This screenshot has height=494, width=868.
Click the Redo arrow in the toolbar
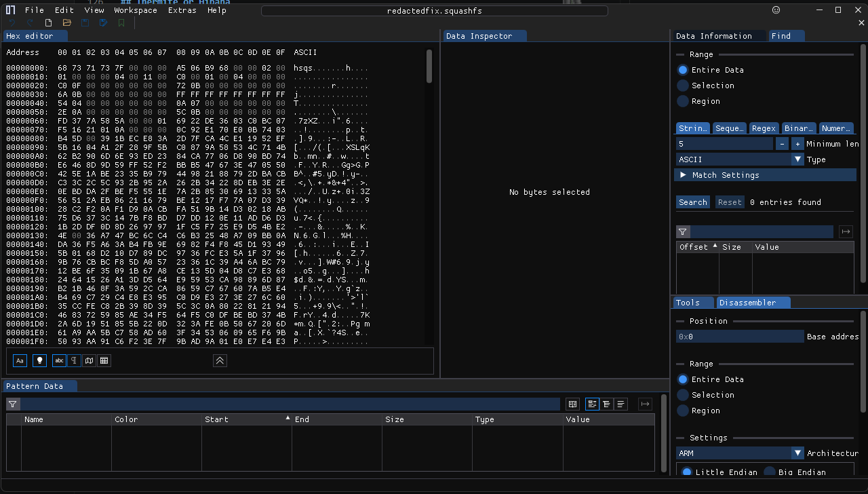pyautogui.click(x=30, y=23)
